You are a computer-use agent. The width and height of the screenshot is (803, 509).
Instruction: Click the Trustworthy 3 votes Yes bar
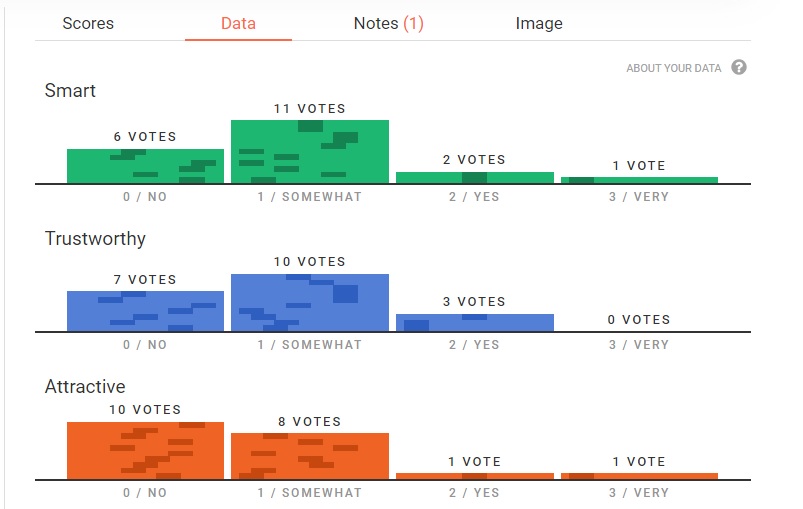coord(474,322)
